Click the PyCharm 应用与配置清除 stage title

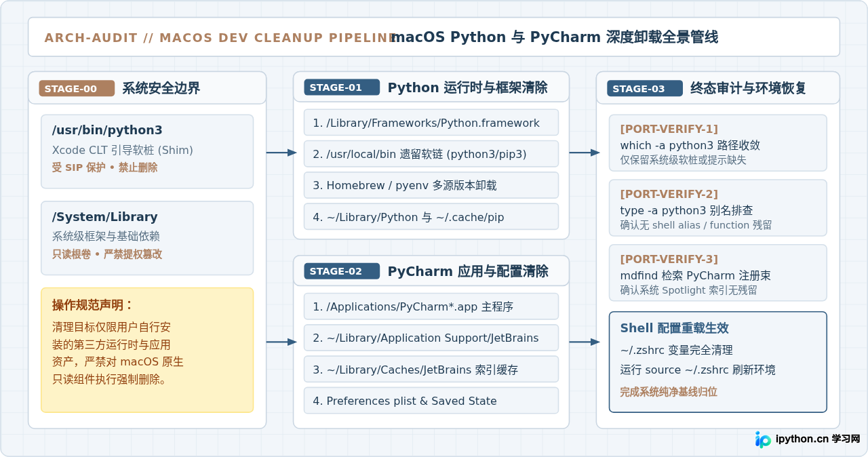468,271
